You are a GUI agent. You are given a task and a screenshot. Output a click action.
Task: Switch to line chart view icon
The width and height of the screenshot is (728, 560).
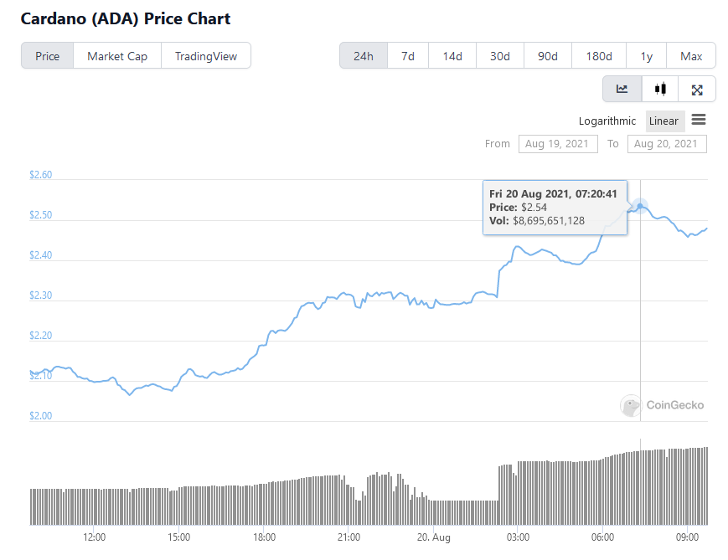coord(622,89)
